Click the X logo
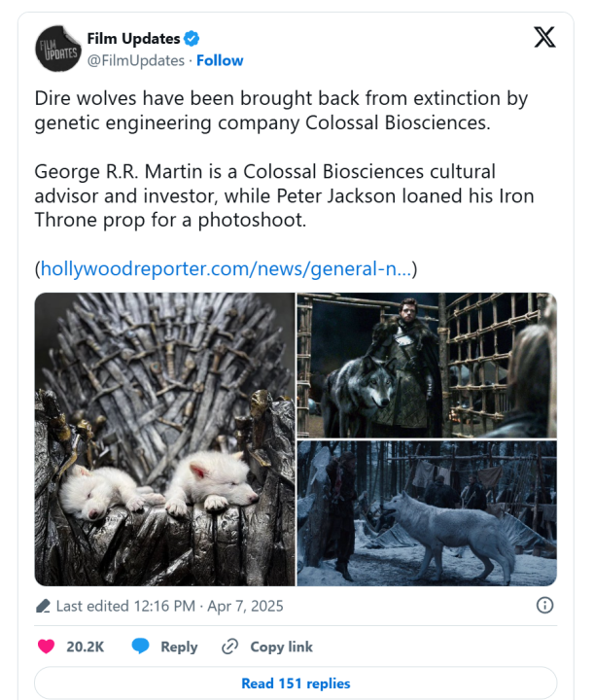Screen dimensions: 594x700 point(545,38)
